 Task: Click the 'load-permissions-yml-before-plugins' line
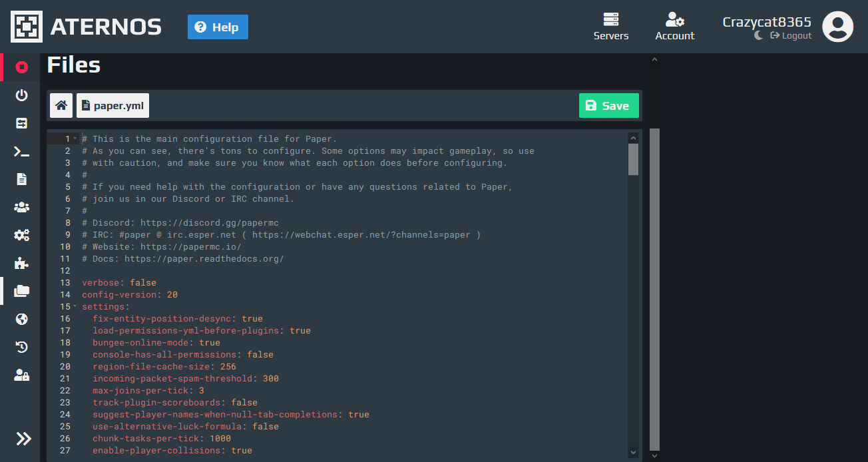pyautogui.click(x=202, y=330)
